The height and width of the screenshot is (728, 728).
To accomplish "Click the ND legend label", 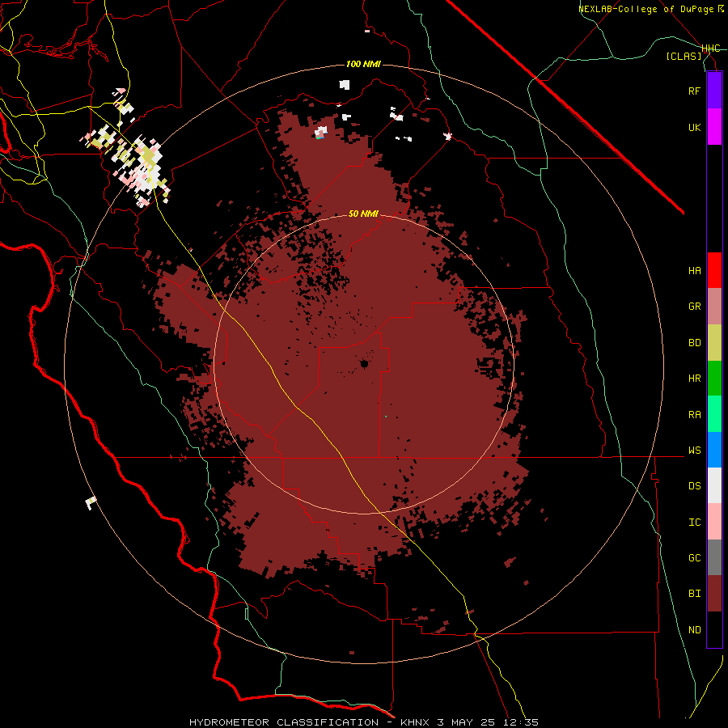I will click(694, 629).
